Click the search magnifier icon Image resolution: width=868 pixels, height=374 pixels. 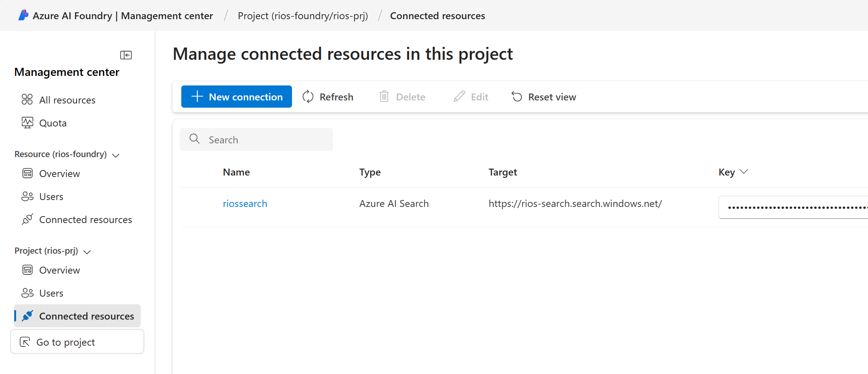point(195,139)
